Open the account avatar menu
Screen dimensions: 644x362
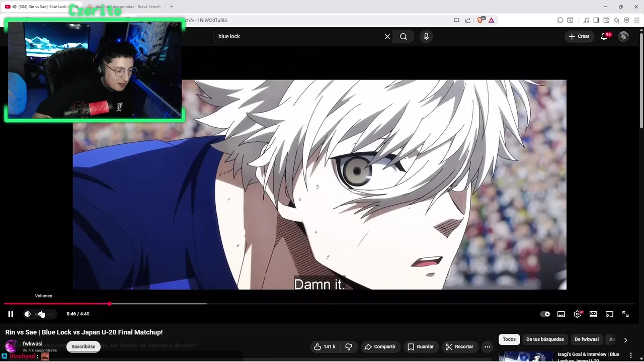623,36
